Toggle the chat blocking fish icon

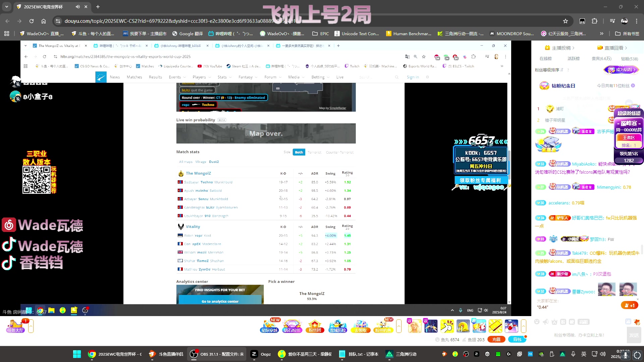coord(637,322)
